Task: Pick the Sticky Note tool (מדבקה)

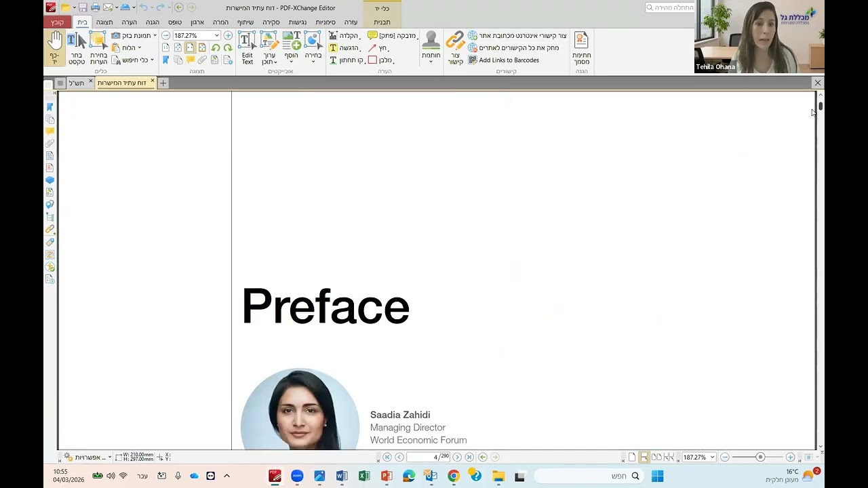Action: tap(392, 35)
